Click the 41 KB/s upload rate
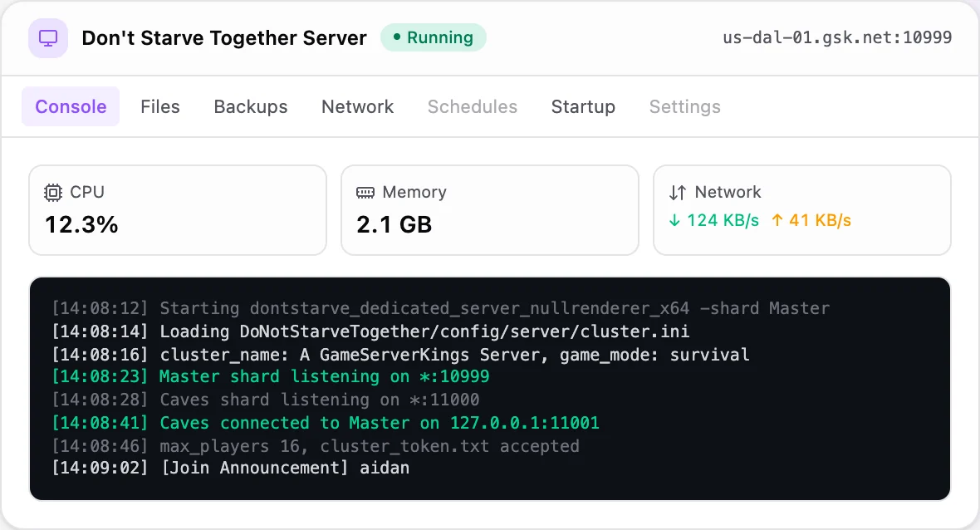This screenshot has height=530, width=980. click(x=820, y=220)
